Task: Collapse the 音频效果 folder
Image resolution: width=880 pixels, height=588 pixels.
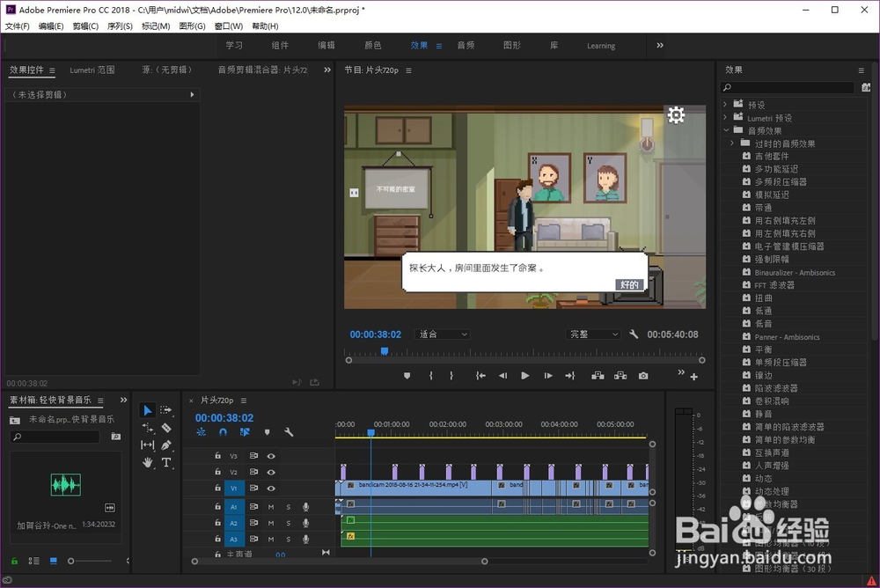Action: [x=726, y=130]
